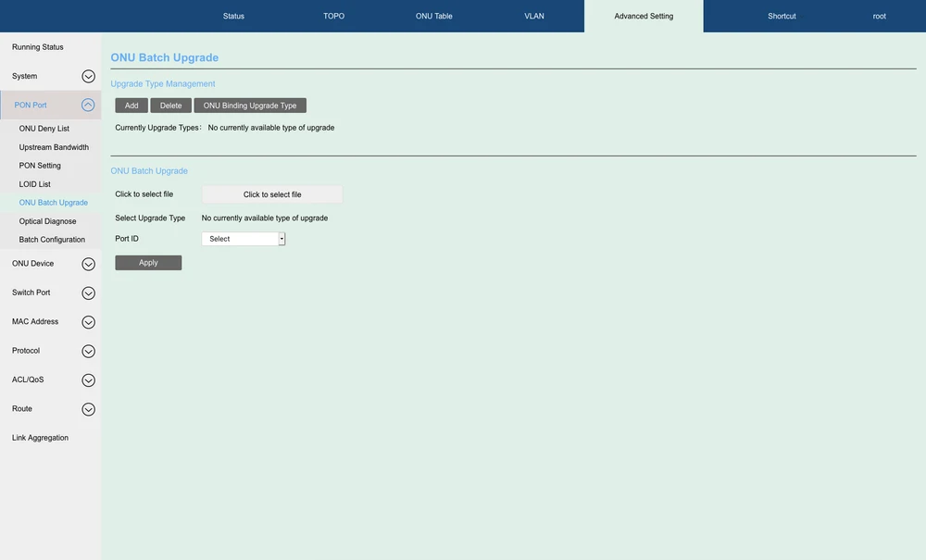Go to the VLAN tab

(534, 17)
